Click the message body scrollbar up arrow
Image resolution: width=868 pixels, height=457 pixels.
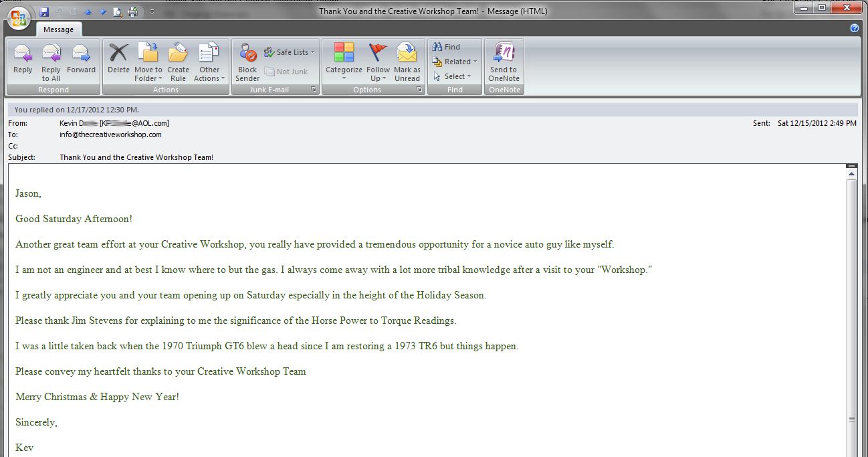(x=851, y=174)
